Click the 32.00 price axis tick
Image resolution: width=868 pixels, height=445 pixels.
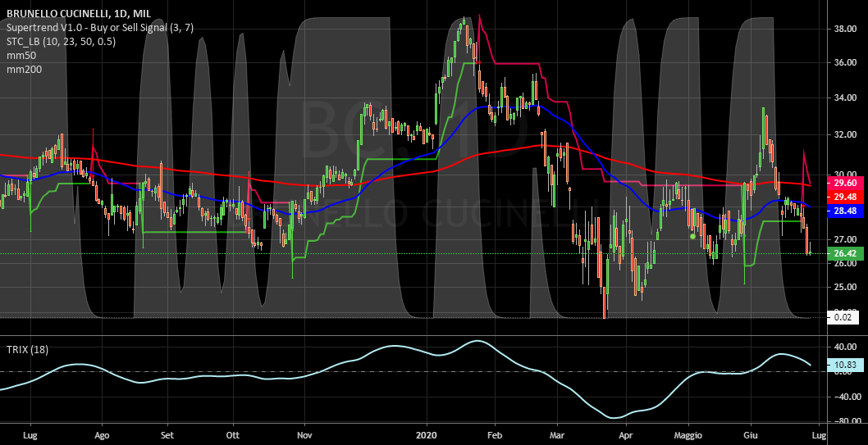click(x=845, y=134)
